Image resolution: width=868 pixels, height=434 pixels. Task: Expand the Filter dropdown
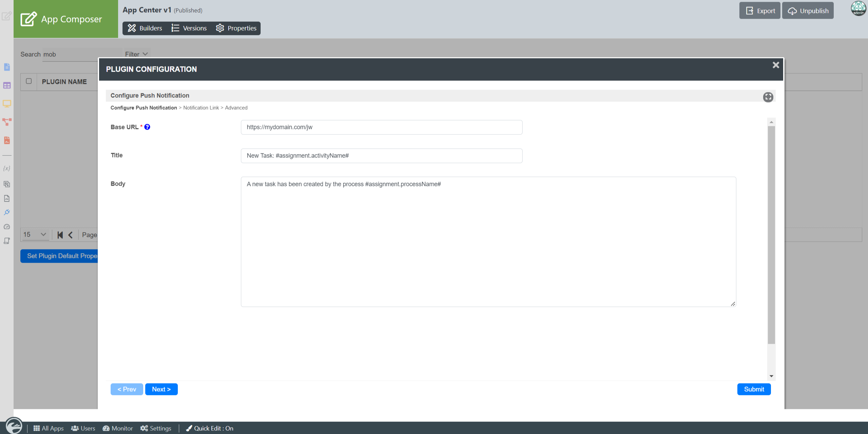(x=136, y=54)
